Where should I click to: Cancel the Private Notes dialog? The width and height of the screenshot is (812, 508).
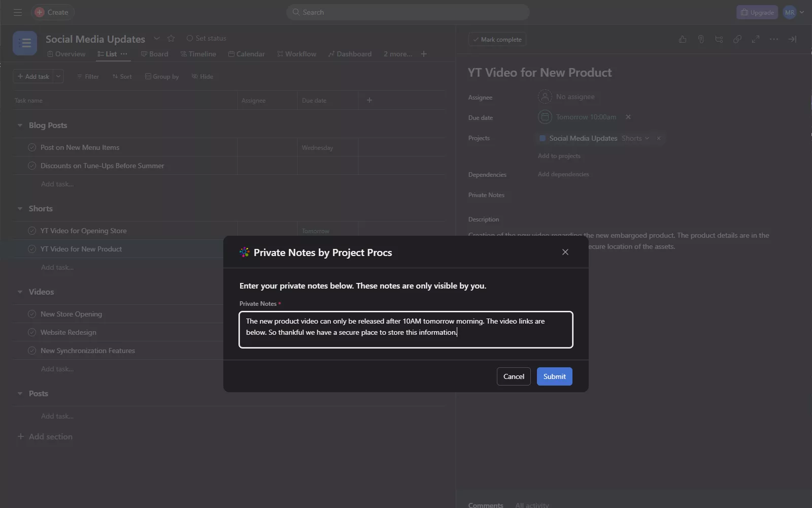tap(514, 376)
